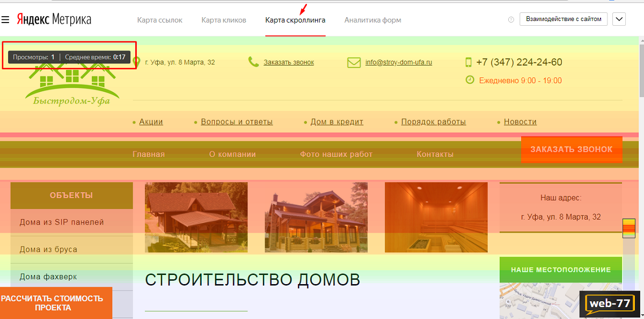Click the mobile phone icon near +7 (347)

(468, 62)
